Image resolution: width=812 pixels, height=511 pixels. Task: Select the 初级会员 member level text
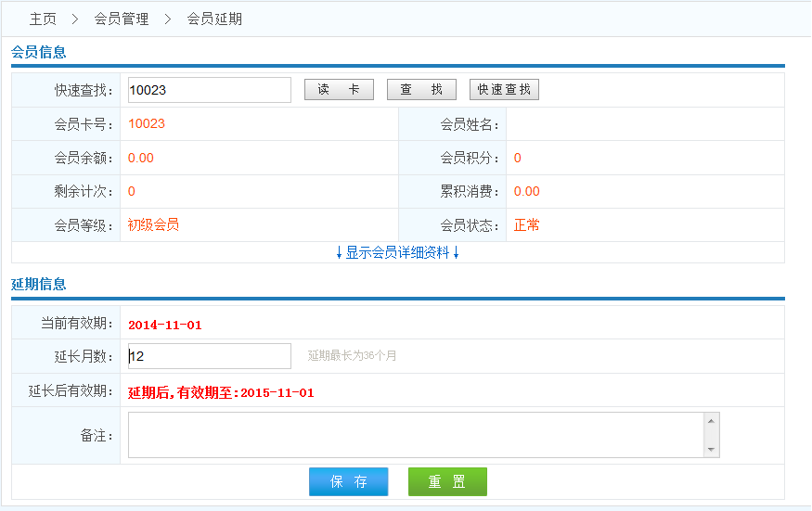(x=153, y=224)
